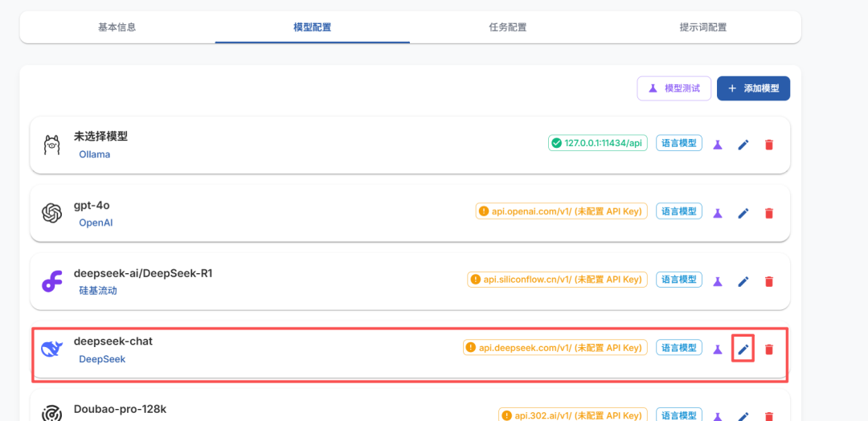Click the DeepSeek whale logo icon
The width and height of the screenshot is (868, 421).
(x=51, y=349)
